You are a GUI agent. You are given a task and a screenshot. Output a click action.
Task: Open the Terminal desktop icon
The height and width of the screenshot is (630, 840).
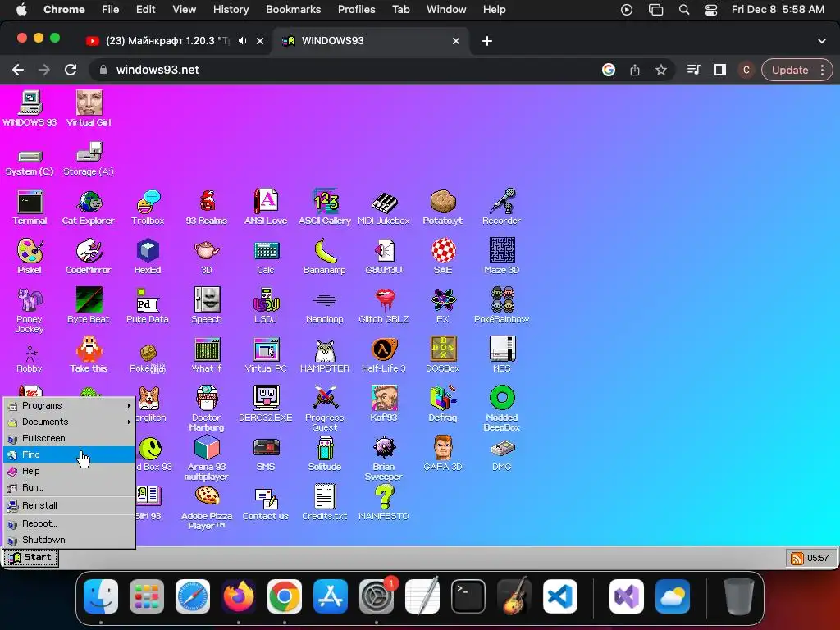30,208
